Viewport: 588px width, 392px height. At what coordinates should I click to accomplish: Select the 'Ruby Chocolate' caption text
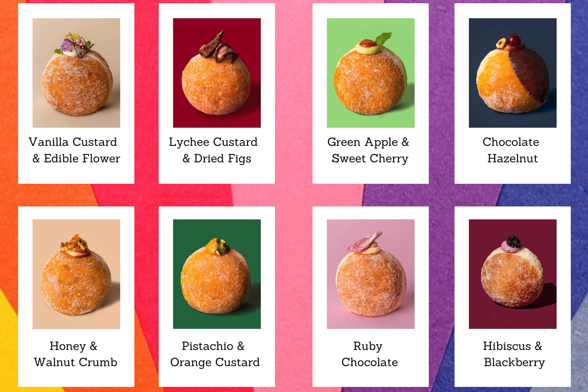(369, 354)
